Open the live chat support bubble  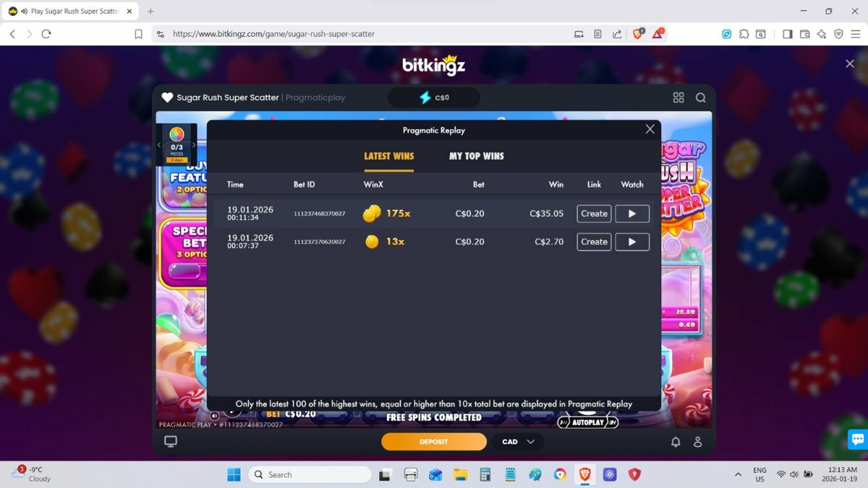point(857,439)
